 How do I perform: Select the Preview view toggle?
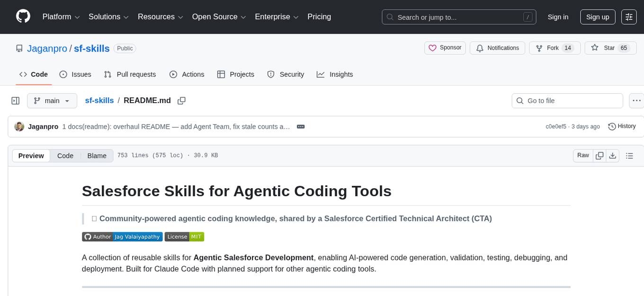(x=31, y=156)
